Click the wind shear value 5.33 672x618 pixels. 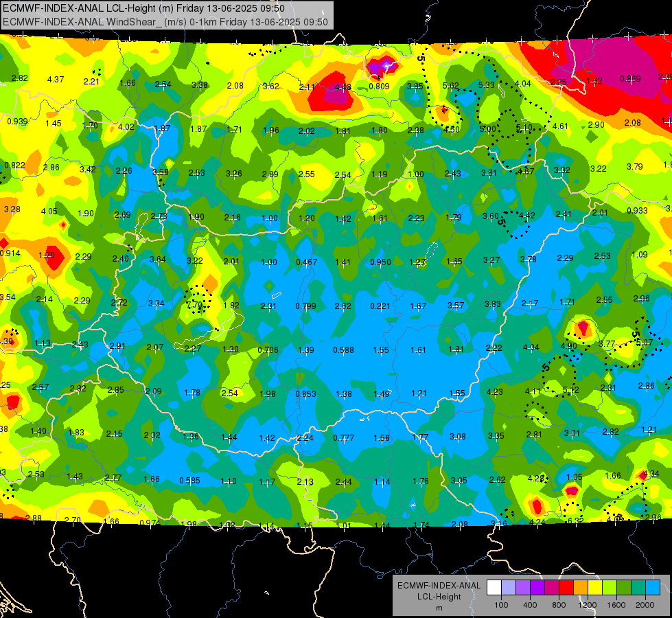point(487,85)
